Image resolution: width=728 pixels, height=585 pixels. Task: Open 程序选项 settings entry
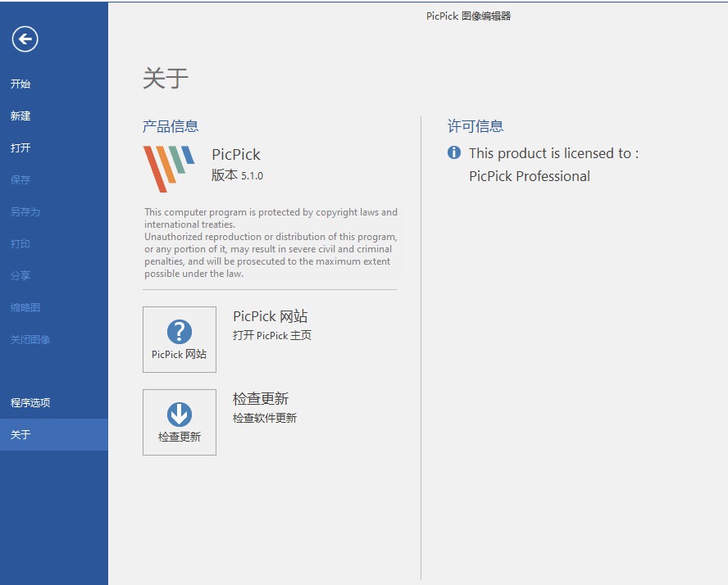[30, 402]
